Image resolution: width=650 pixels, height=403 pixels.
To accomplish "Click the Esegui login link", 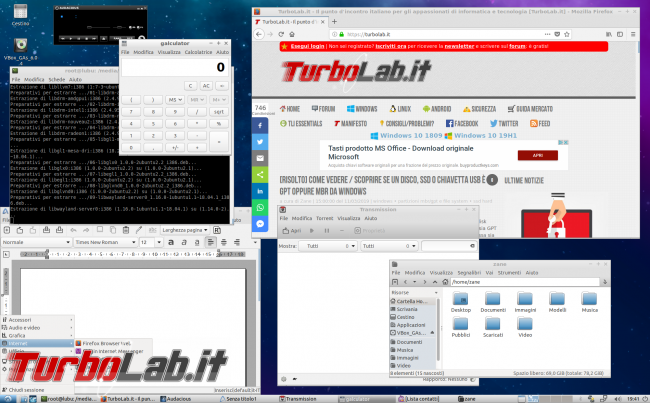I will 307,46.
